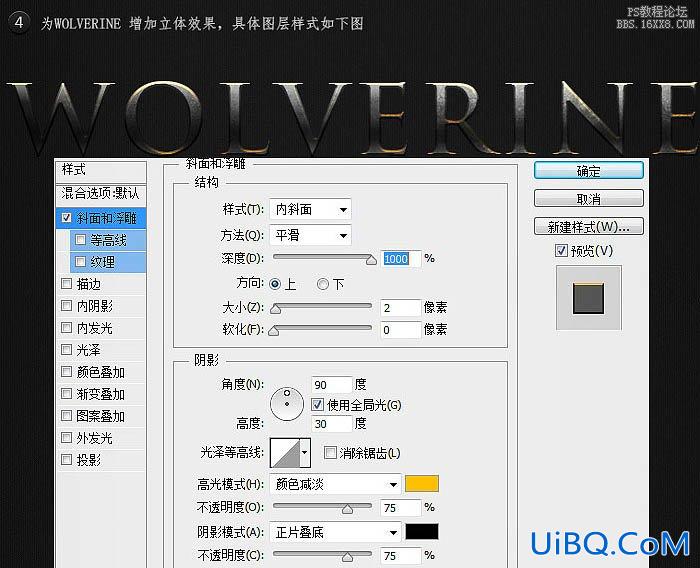Click the shadow 不透明度(C) slider handle
This screenshot has height=568, width=700.
347,557
